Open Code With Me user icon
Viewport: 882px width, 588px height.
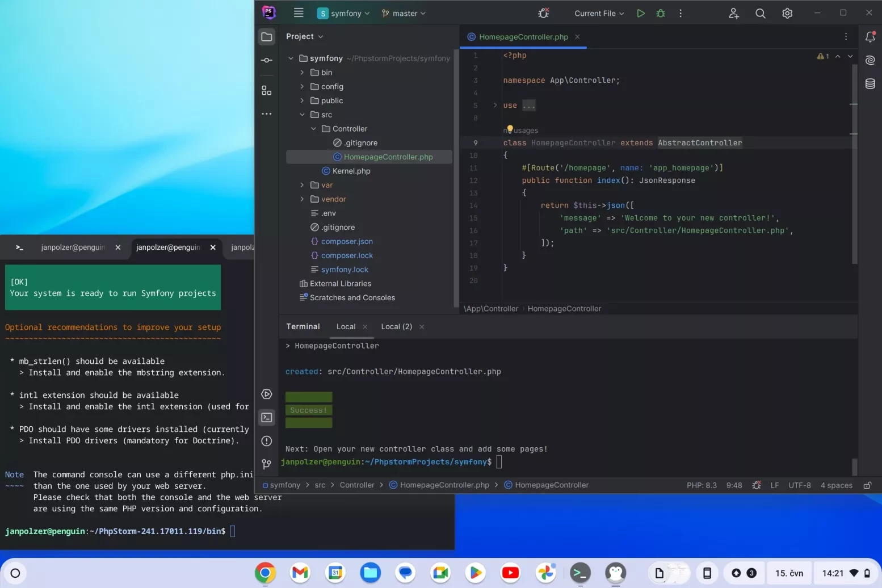(x=734, y=13)
